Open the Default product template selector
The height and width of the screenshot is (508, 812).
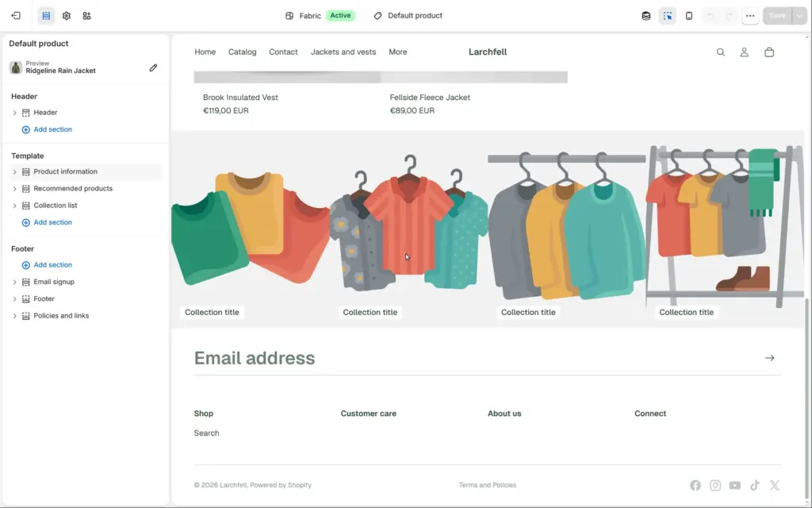408,16
